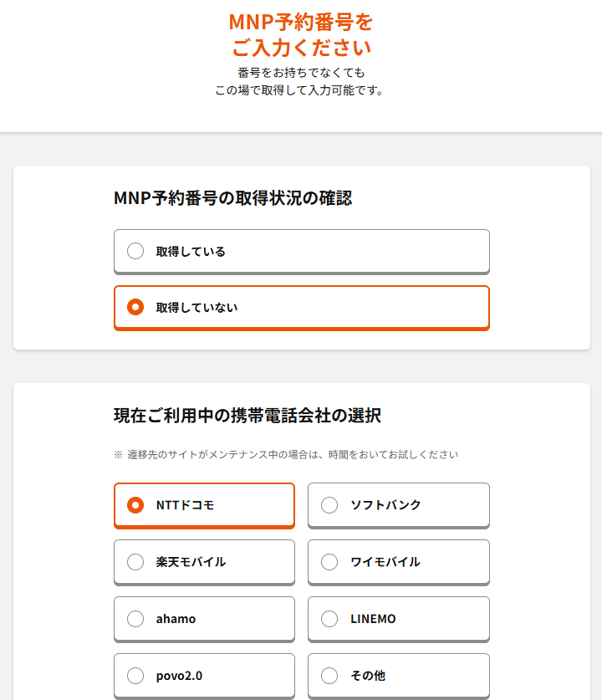Click the radio circle beside その他
Screen dimensions: 602x700
pos(329,675)
